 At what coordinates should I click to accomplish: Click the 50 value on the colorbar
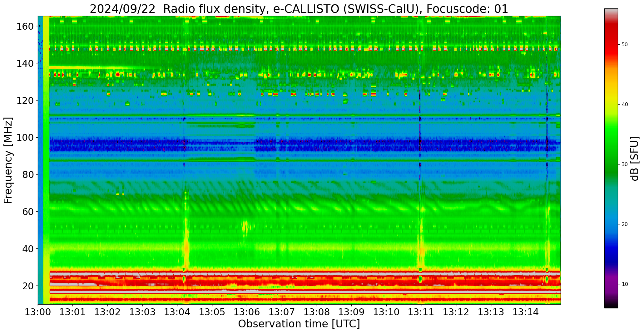click(625, 45)
